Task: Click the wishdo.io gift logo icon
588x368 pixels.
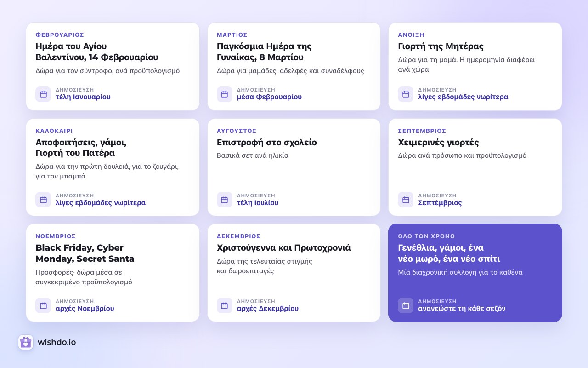Action: pyautogui.click(x=26, y=342)
